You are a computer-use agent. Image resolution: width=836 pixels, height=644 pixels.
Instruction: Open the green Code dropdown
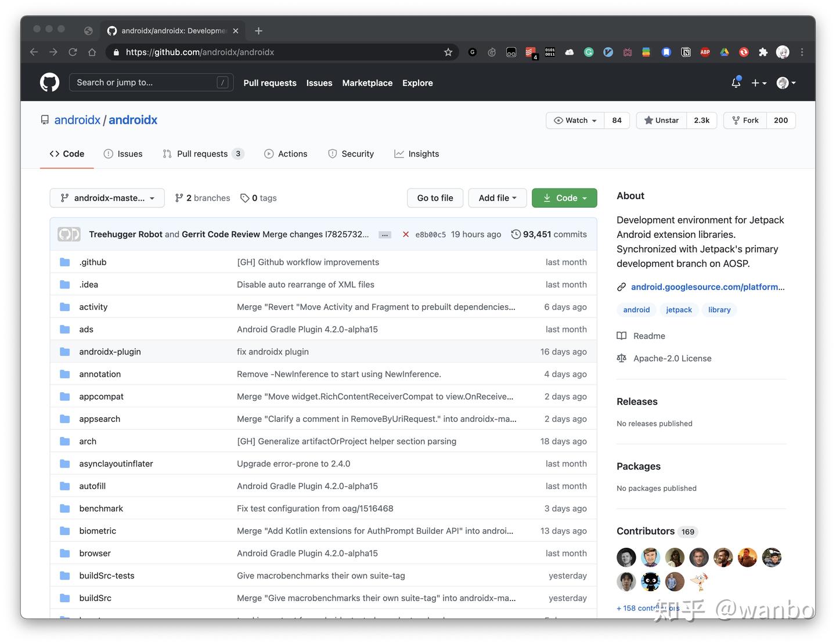point(564,198)
